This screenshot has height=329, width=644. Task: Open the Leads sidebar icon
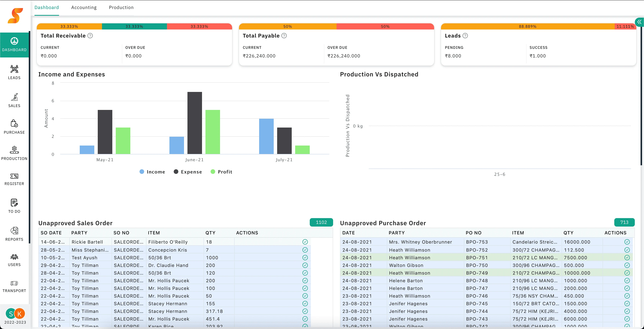pos(14,69)
